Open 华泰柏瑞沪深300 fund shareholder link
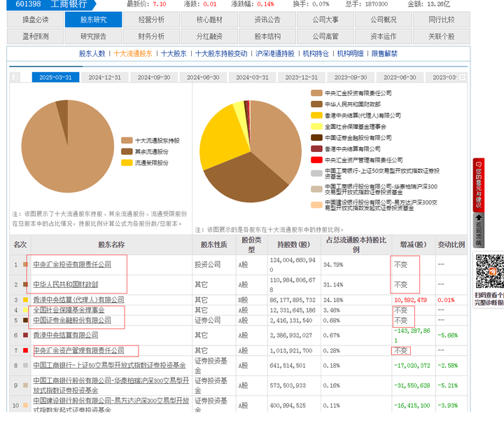 [x=111, y=385]
